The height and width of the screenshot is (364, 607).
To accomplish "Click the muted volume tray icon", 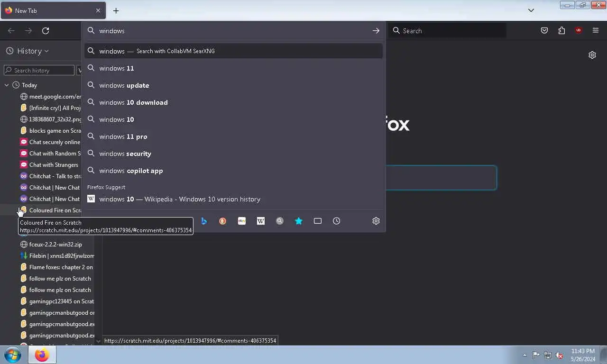I will click(560, 355).
